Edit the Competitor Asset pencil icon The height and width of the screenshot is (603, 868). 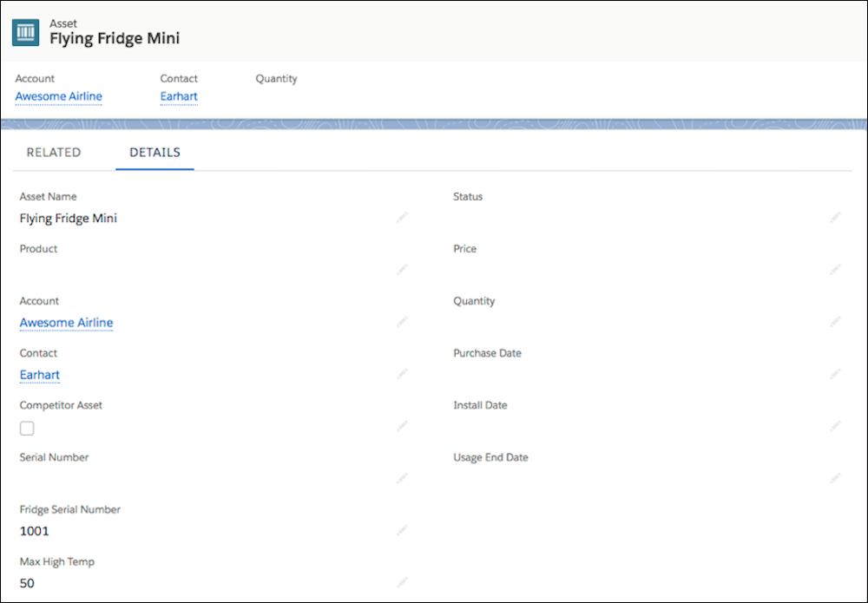click(403, 426)
